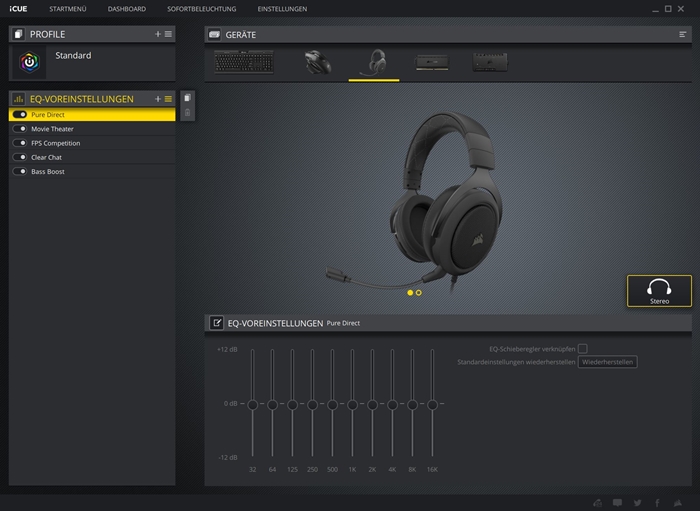700x511 pixels.
Task: Open the Einstellungen tab
Action: pyautogui.click(x=282, y=9)
